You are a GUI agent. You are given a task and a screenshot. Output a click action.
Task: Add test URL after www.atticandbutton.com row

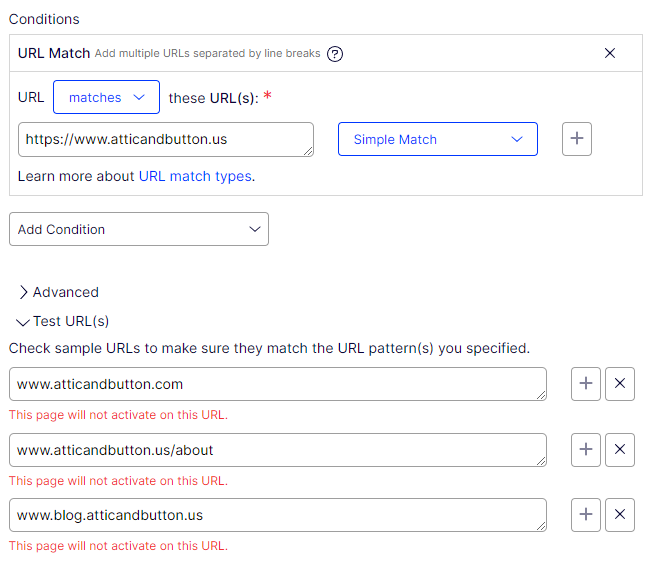[x=586, y=384]
